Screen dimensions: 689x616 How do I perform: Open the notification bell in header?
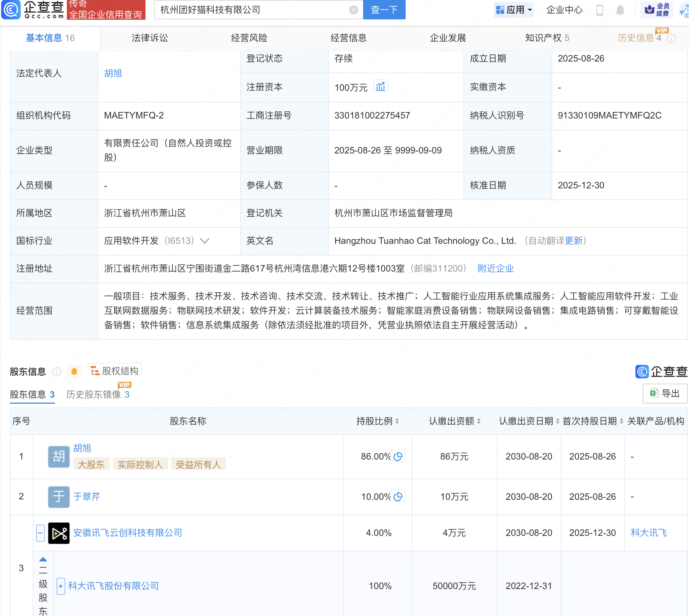click(620, 10)
